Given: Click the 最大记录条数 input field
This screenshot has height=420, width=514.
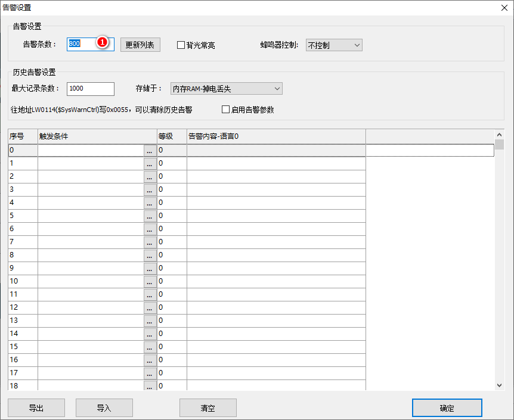Looking at the screenshot, I should [x=91, y=89].
